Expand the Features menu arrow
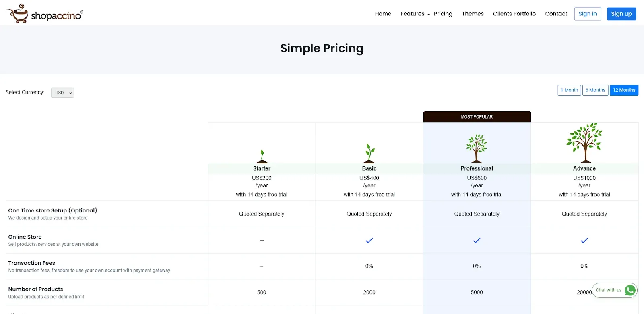This screenshot has height=314, width=644. 429,15
